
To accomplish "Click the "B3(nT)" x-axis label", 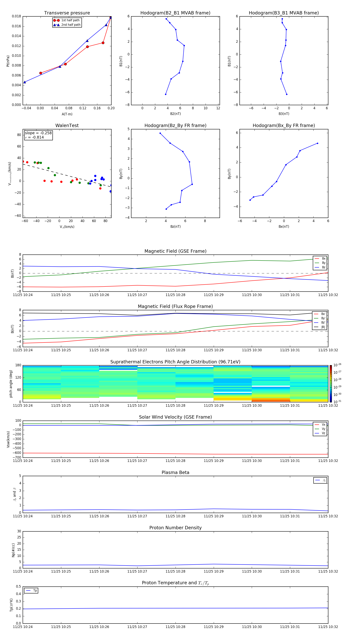I will 284,114.
